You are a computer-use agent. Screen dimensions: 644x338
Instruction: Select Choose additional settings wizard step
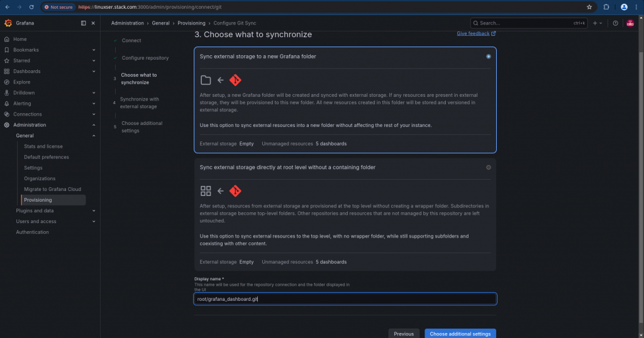pos(142,127)
